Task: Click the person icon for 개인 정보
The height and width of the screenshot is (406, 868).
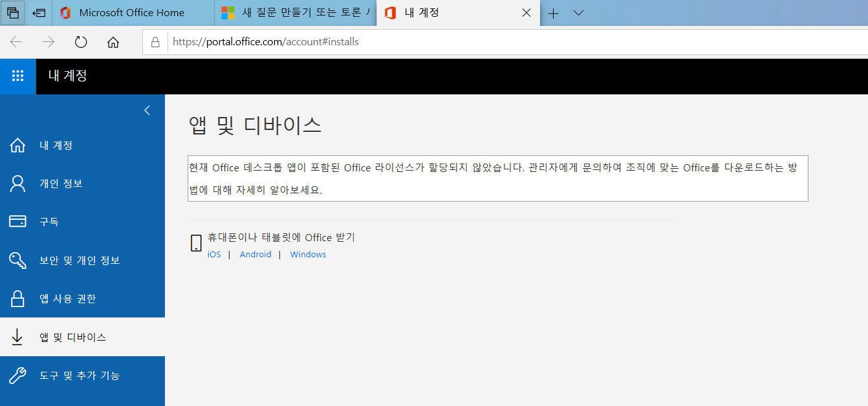Action: [x=17, y=184]
